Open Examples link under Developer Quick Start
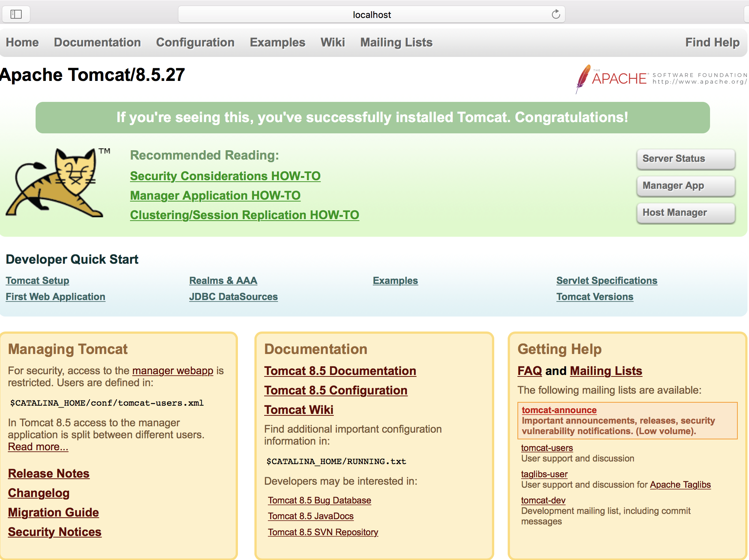Image resolution: width=749 pixels, height=560 pixels. tap(395, 281)
